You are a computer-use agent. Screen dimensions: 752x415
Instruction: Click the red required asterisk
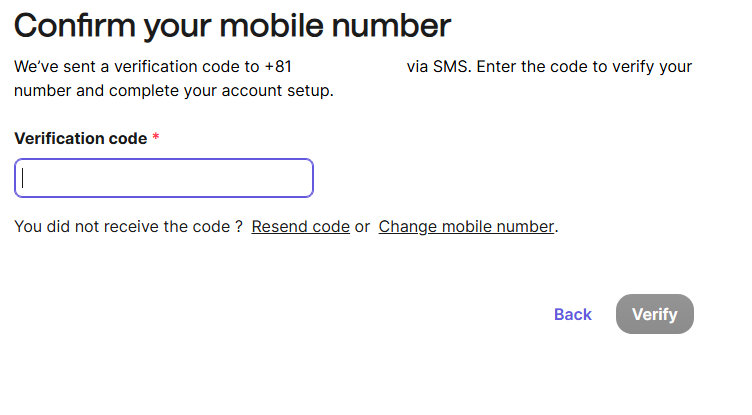coord(156,138)
